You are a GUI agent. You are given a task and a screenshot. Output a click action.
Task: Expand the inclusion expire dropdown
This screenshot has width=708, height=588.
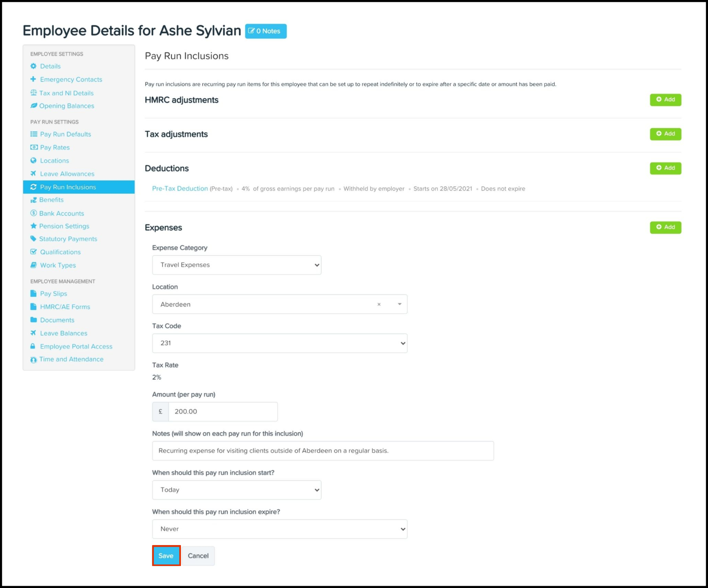click(279, 529)
